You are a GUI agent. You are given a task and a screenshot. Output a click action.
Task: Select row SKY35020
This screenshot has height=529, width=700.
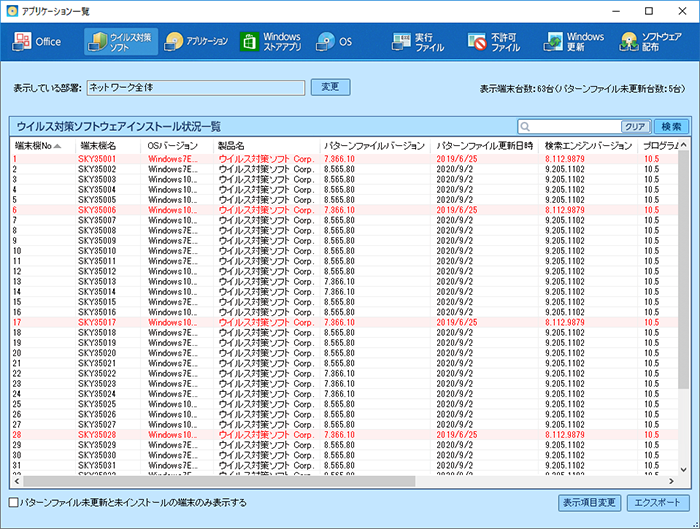(344, 353)
